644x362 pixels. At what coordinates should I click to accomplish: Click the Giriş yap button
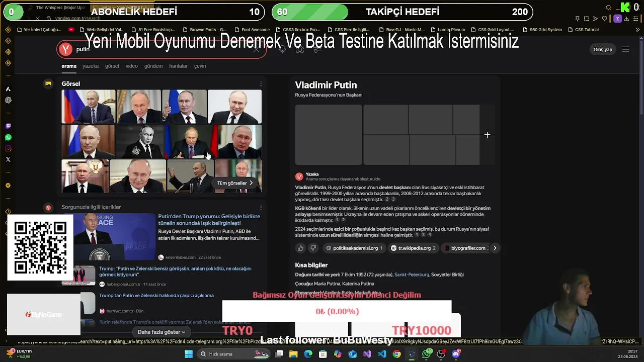pyautogui.click(x=603, y=49)
